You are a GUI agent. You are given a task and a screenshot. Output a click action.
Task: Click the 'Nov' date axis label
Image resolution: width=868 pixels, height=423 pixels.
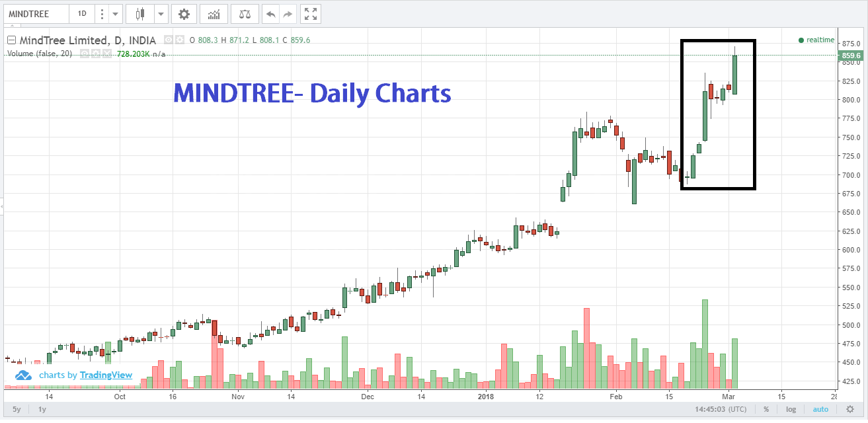click(x=238, y=397)
